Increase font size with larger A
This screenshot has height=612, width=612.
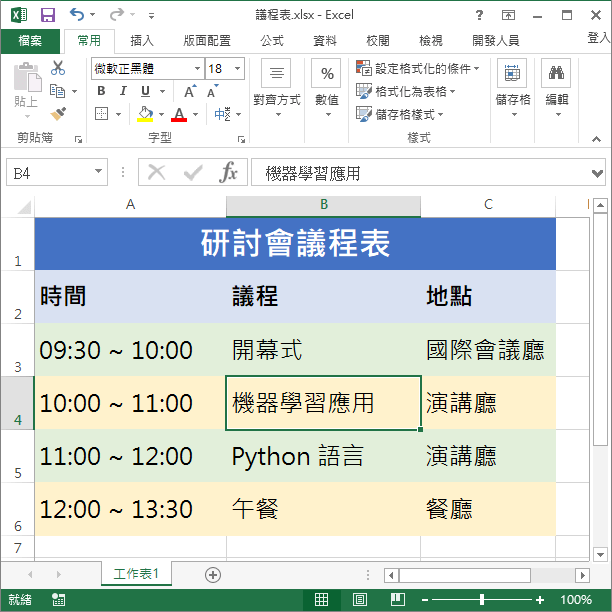point(190,91)
